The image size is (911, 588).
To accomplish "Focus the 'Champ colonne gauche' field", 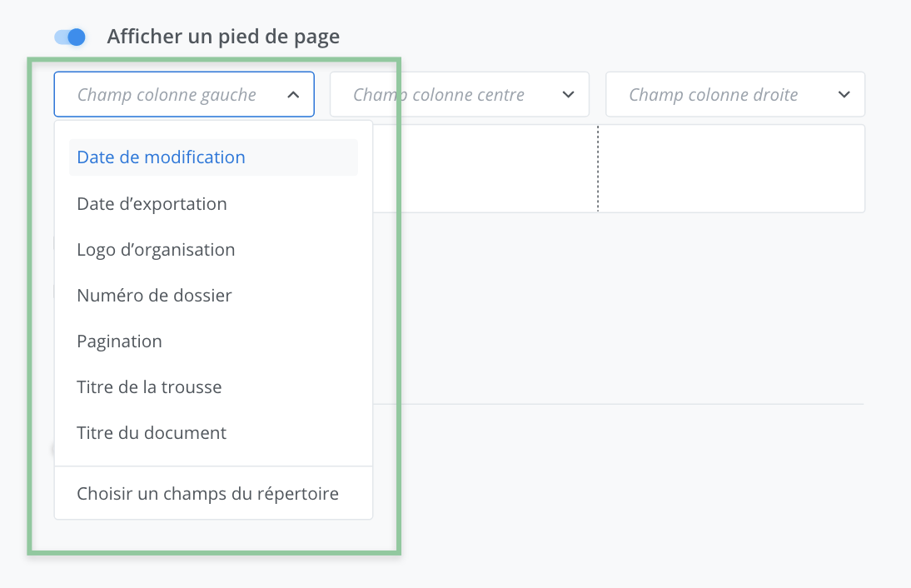I will (x=167, y=95).
